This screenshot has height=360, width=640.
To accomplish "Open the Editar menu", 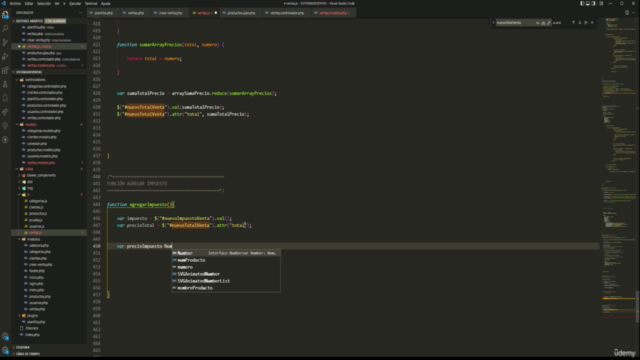I will click(29, 3).
